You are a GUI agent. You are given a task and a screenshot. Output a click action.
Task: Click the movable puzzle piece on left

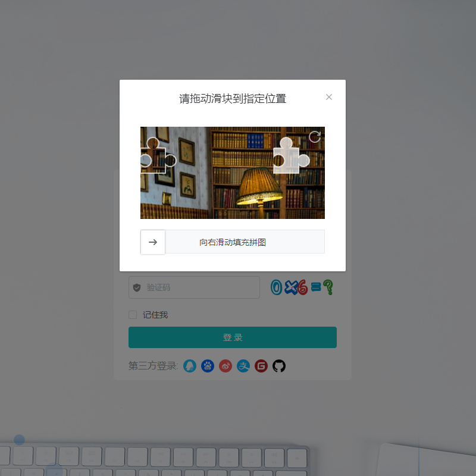click(158, 155)
